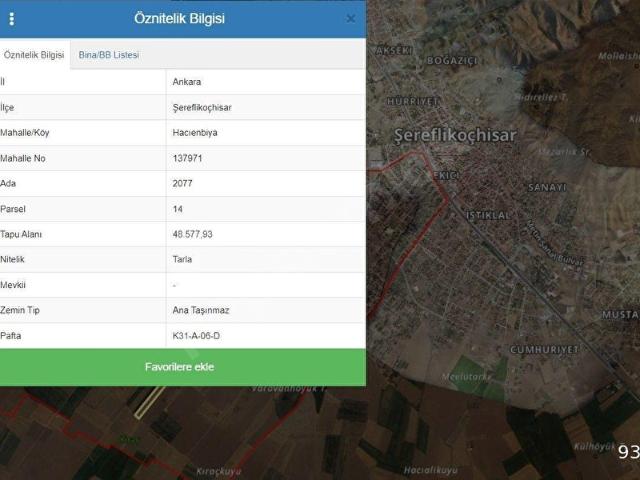Open the three-dot menu in the Öznitelik Bilgisi header

[11, 19]
